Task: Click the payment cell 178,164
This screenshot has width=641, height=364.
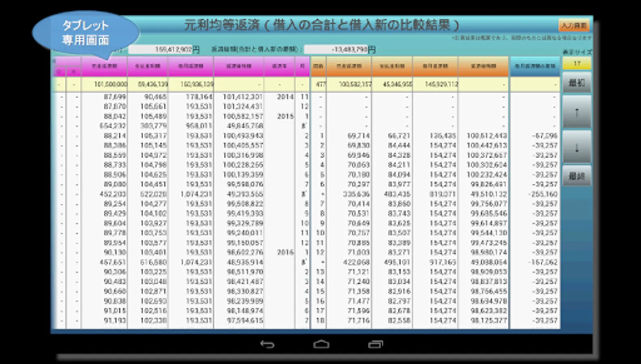Action: (199, 97)
